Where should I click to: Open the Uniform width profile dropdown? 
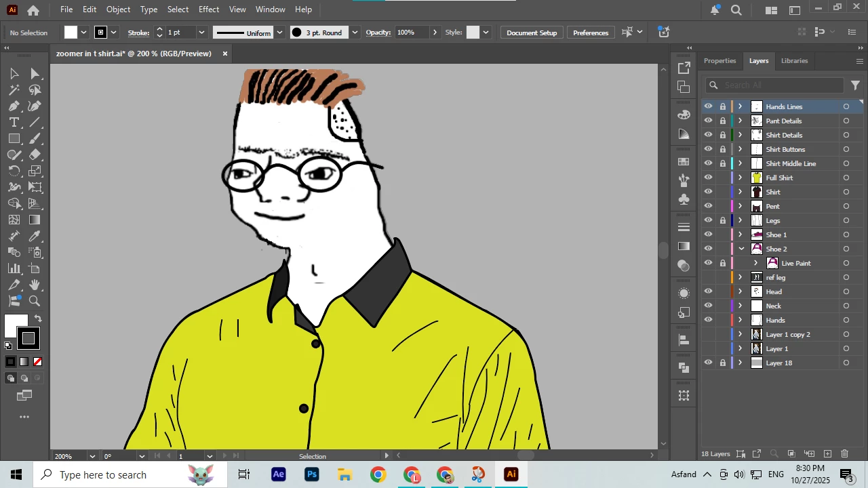click(279, 33)
